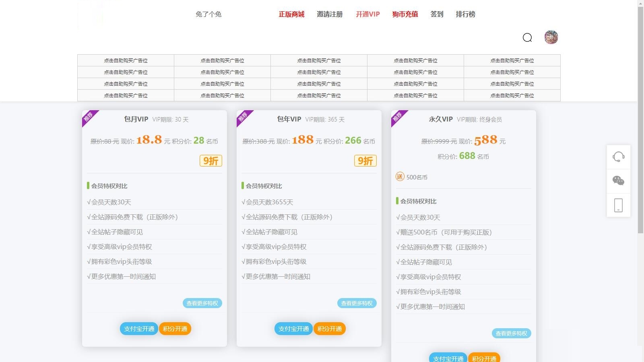Click the customer service headset icon
The width and height of the screenshot is (644, 362).
pos(618,156)
